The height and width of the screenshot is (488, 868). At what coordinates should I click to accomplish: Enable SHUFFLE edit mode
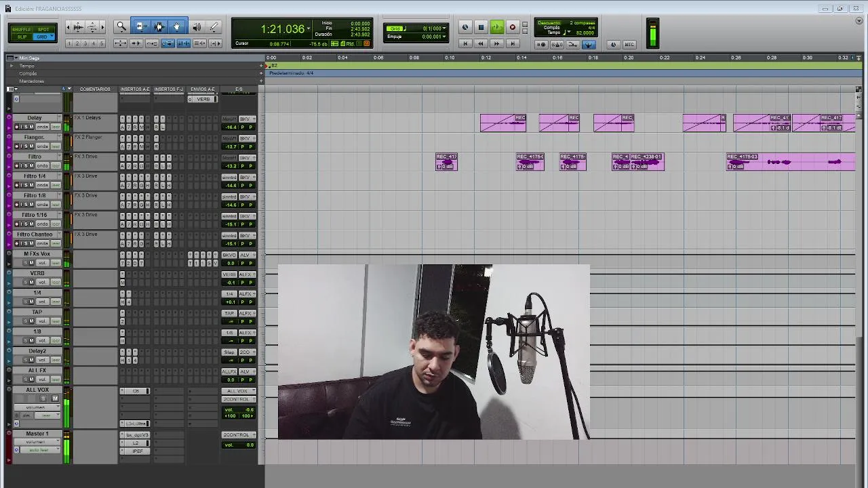pyautogui.click(x=22, y=30)
